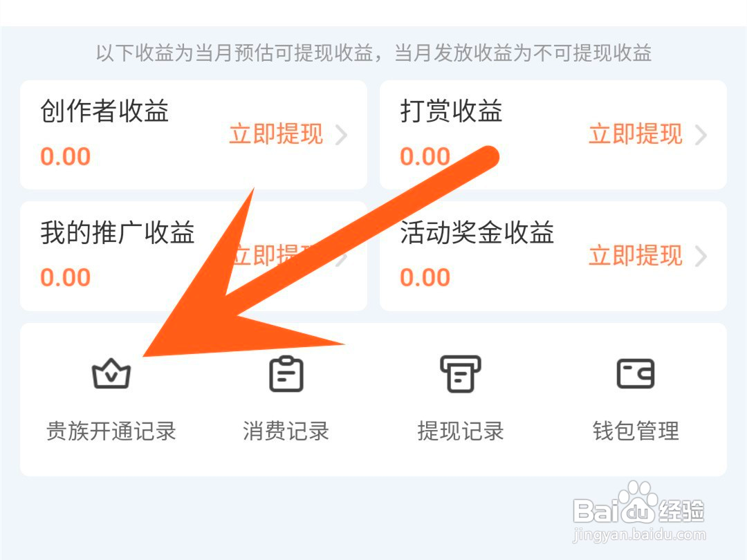Select the 消费记录 label

click(286, 431)
